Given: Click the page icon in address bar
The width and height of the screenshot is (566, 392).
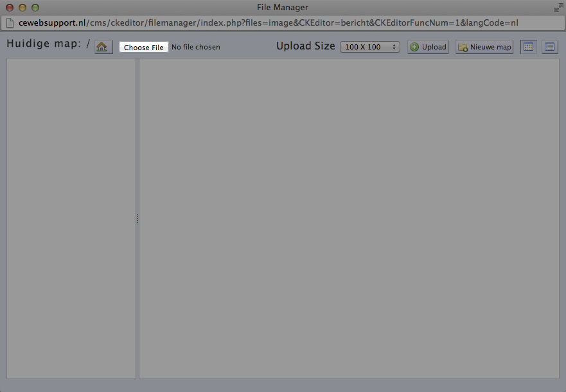Looking at the screenshot, I should point(10,23).
